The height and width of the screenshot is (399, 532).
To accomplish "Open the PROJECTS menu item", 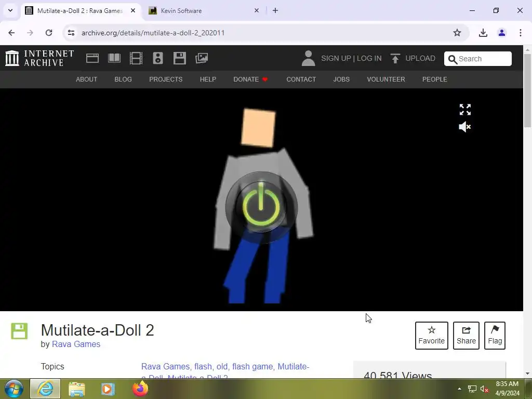I will tap(166, 79).
